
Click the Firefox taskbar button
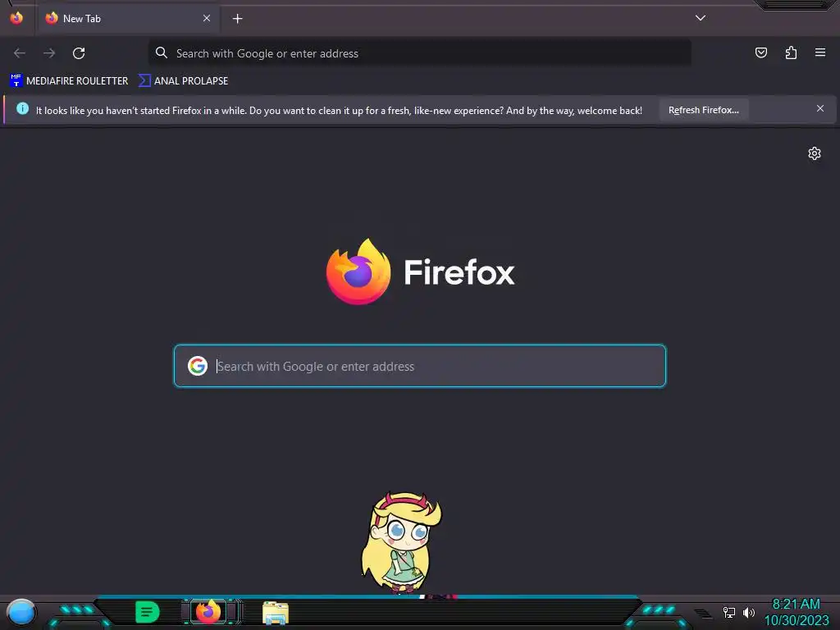point(208,612)
